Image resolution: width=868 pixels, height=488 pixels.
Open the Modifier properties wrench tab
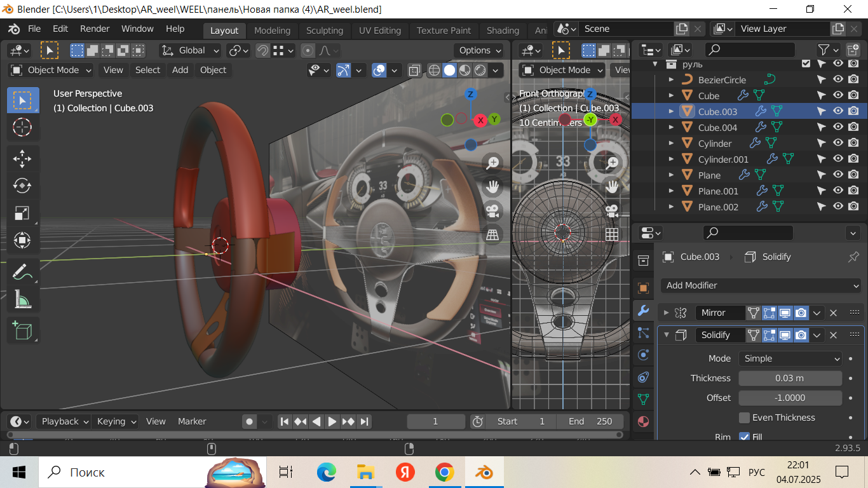643,311
